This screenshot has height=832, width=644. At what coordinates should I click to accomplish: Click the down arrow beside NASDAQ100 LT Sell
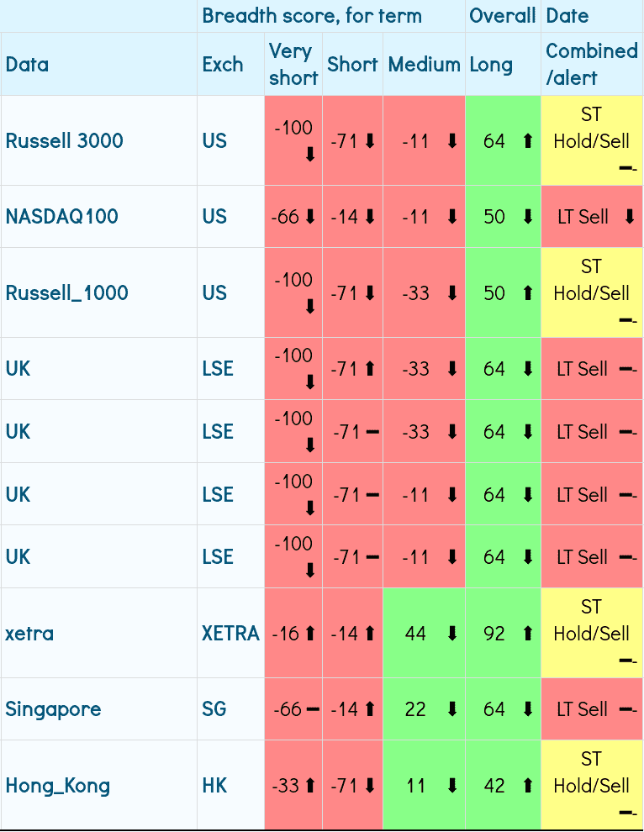click(x=630, y=217)
